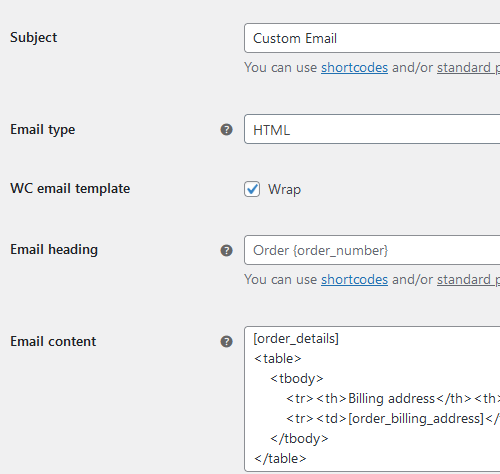Focus the Subject field containing Custom Email
Screen dimensions: 500x474
tap(372, 38)
